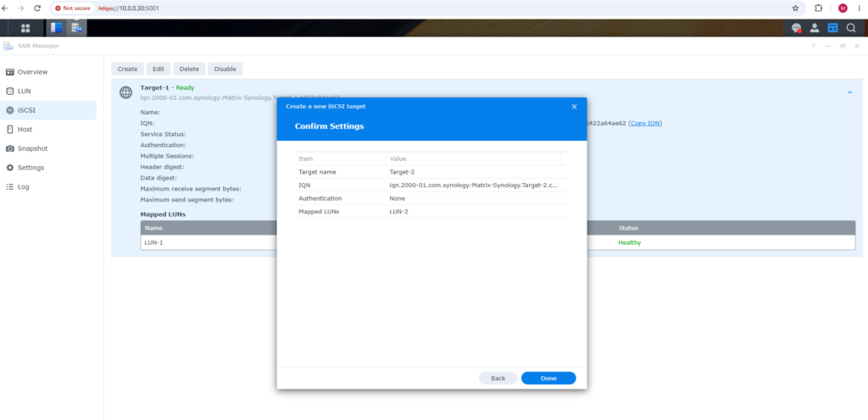Click the Service Status label
Screen dimensions: 868x420
click(x=164, y=135)
